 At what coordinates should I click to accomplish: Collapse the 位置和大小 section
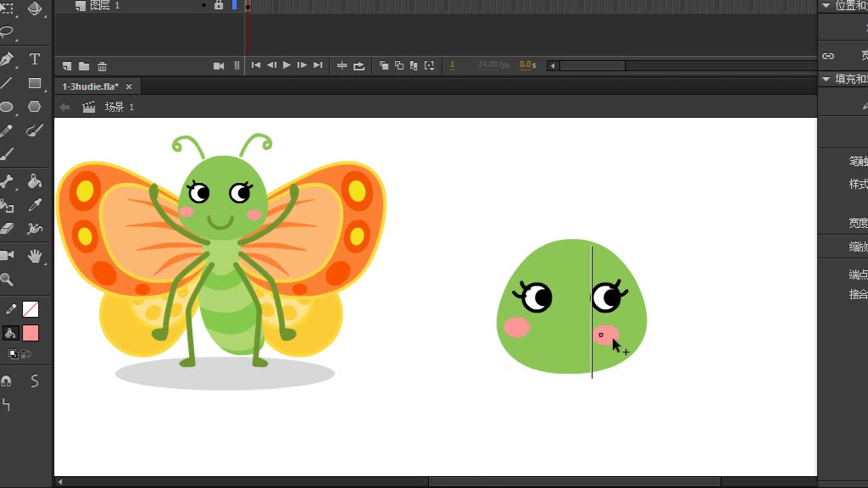coord(826,5)
